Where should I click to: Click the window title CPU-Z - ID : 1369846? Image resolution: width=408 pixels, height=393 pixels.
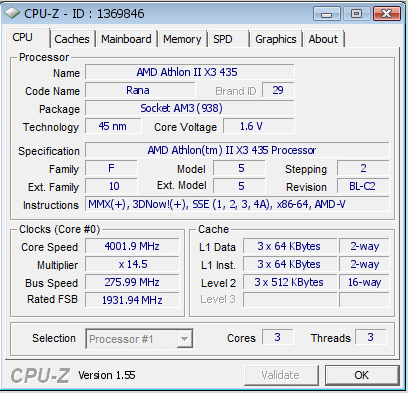pos(84,14)
